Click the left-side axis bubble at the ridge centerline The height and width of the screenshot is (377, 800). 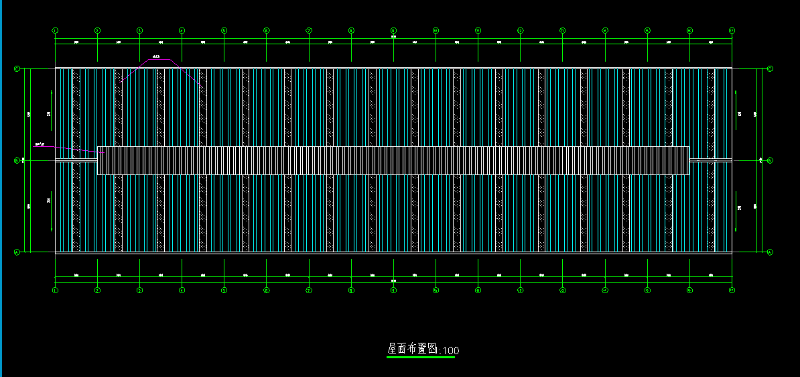[16, 160]
